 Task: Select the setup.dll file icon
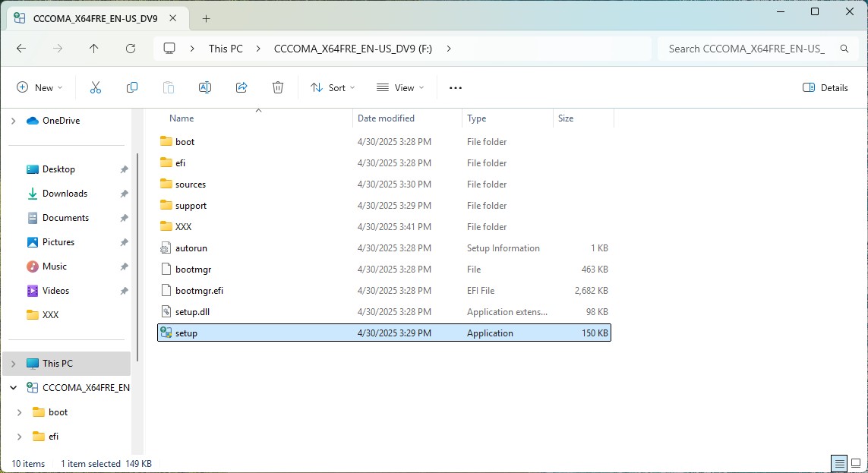pos(166,311)
